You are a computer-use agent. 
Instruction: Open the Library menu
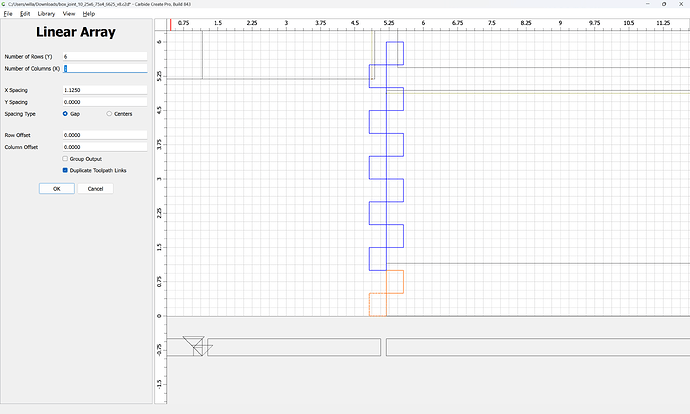[46, 14]
